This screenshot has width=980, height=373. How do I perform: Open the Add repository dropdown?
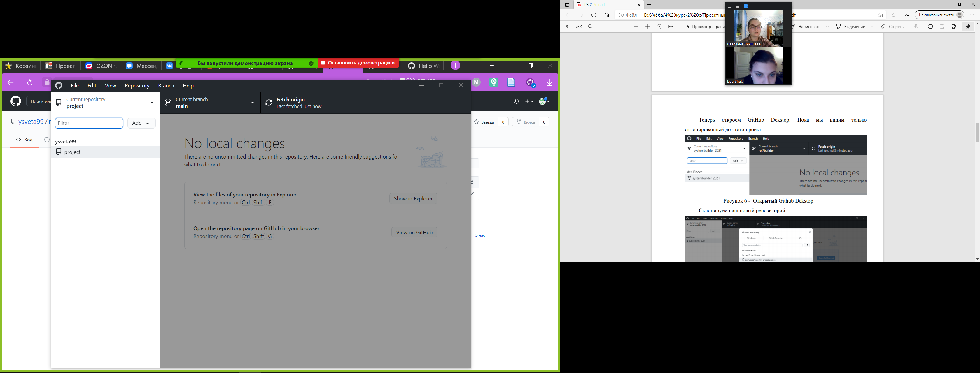pyautogui.click(x=141, y=123)
